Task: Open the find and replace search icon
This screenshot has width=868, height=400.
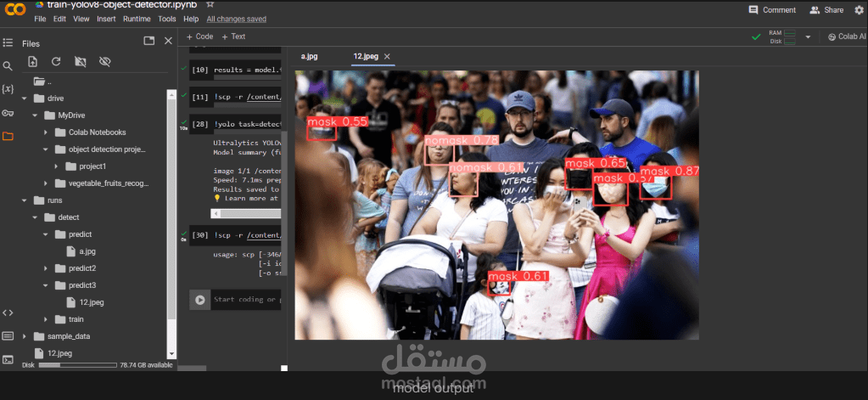Action: 8,66
